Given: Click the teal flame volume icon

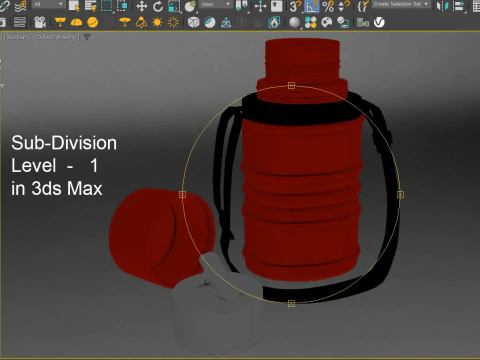Looking at the screenshot, I should 274,22.
